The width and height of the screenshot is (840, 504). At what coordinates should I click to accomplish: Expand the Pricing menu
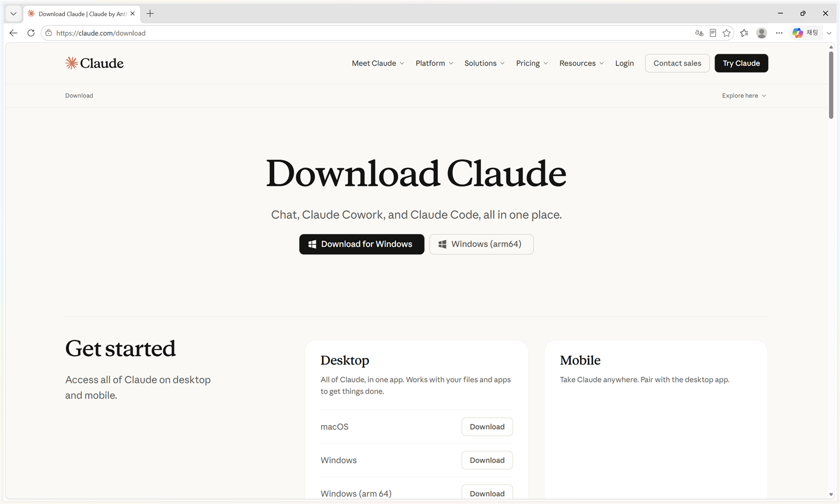coord(532,63)
